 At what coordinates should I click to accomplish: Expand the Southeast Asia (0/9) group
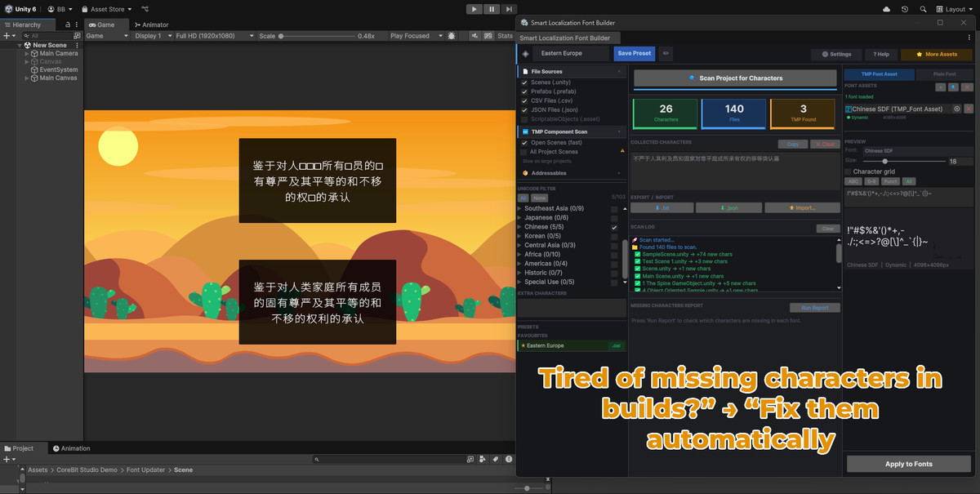pyautogui.click(x=520, y=209)
